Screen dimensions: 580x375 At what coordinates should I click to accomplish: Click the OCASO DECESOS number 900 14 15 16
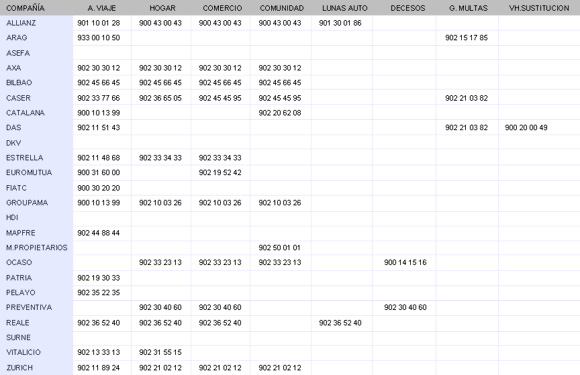point(405,262)
